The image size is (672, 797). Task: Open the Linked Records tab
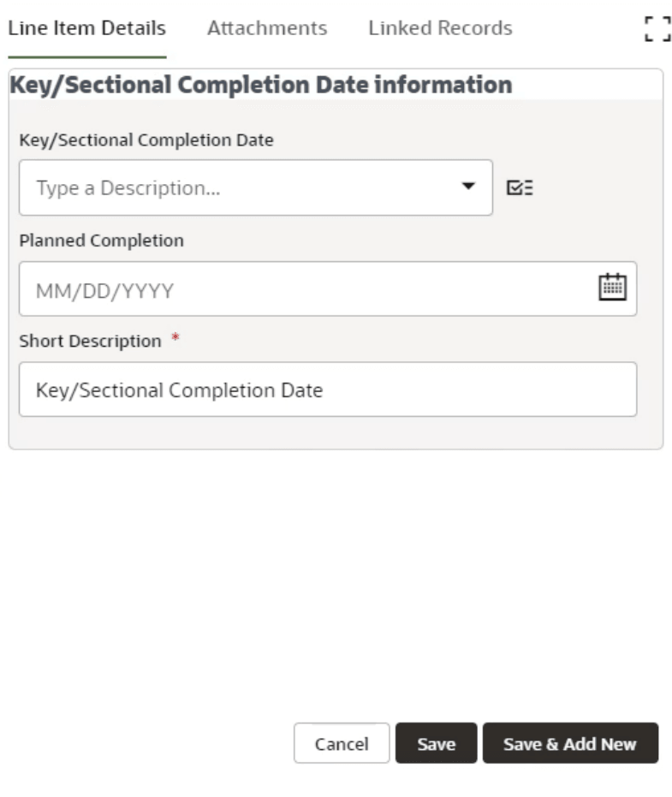tap(440, 27)
